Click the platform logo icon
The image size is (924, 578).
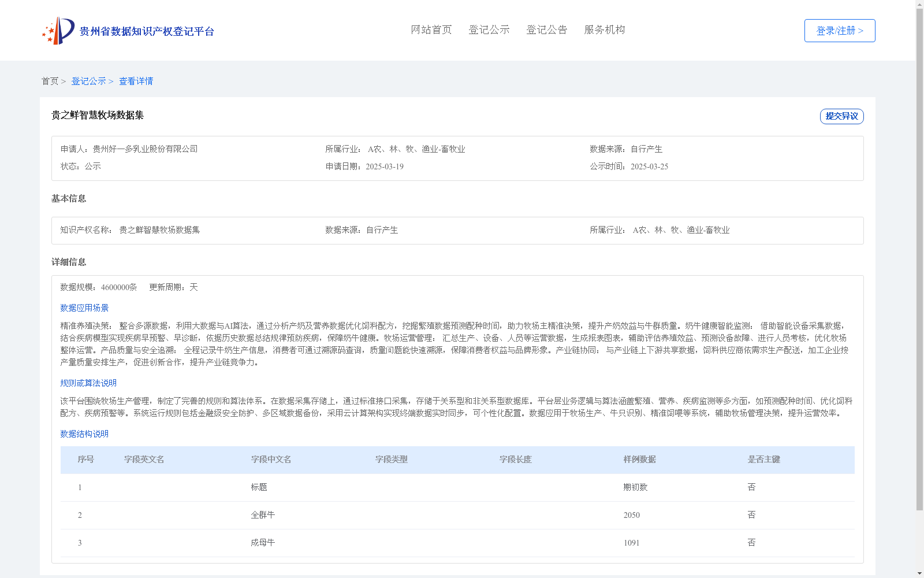[58, 31]
